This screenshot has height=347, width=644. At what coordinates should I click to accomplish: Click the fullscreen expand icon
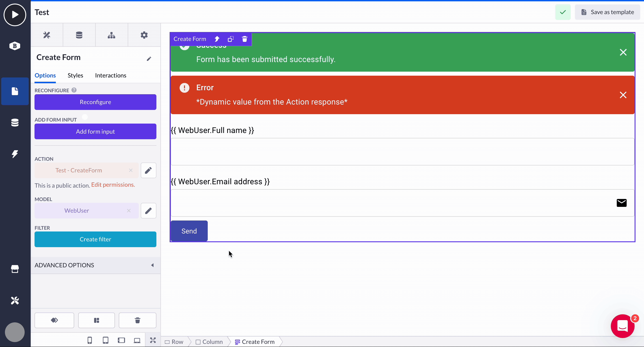click(153, 340)
